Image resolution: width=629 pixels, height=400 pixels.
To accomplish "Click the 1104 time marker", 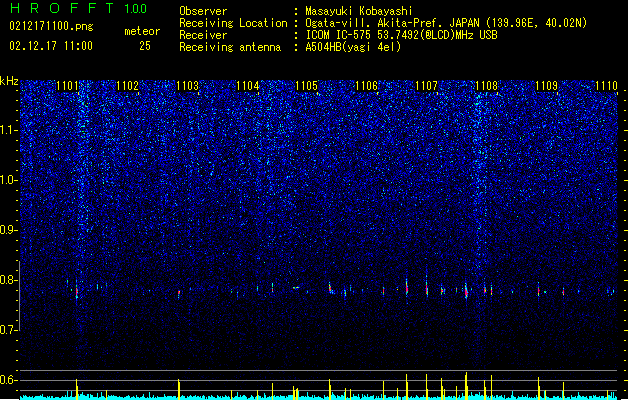I will tap(248, 86).
